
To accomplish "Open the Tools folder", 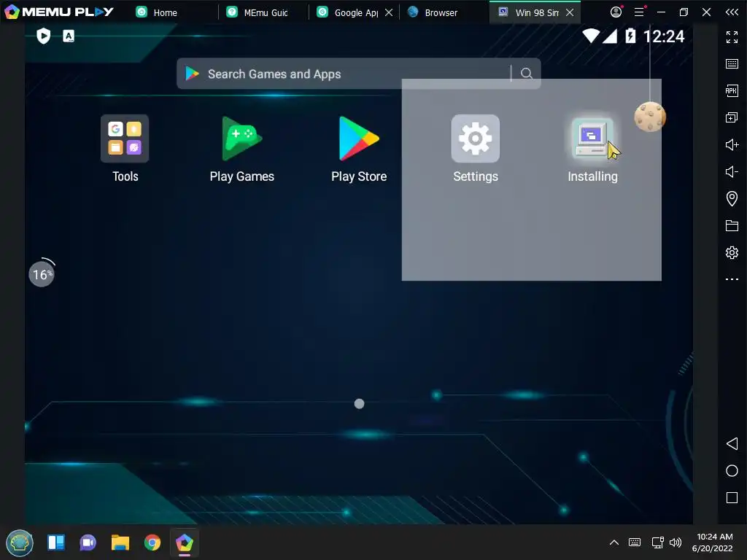I will 125,139.
